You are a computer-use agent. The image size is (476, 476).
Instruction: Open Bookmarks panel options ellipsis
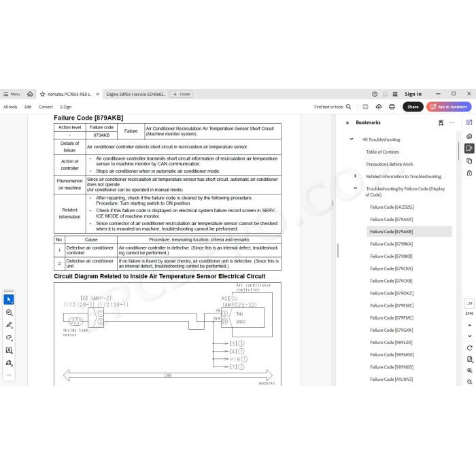452,122
